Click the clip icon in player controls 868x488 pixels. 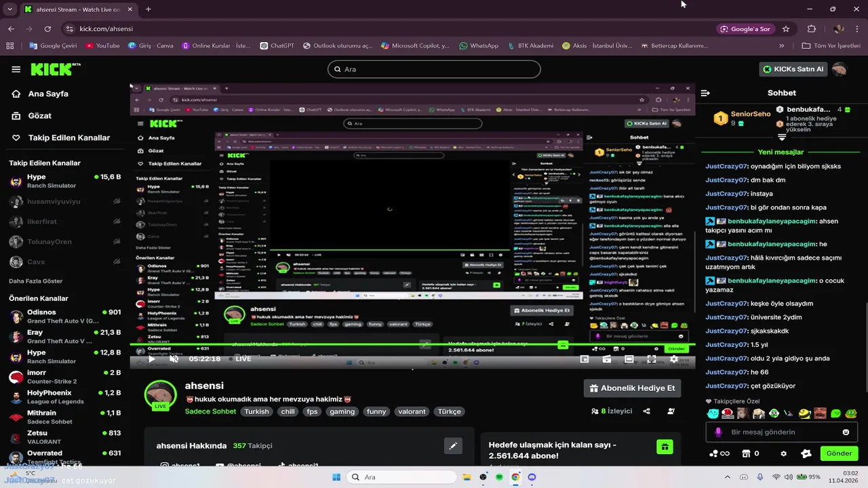pyautogui.click(x=606, y=359)
